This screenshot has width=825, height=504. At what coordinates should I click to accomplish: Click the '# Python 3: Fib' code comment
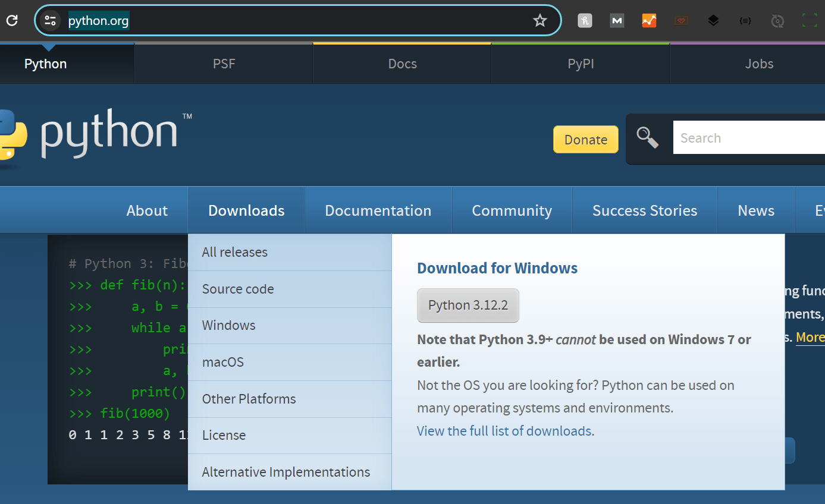pos(128,263)
